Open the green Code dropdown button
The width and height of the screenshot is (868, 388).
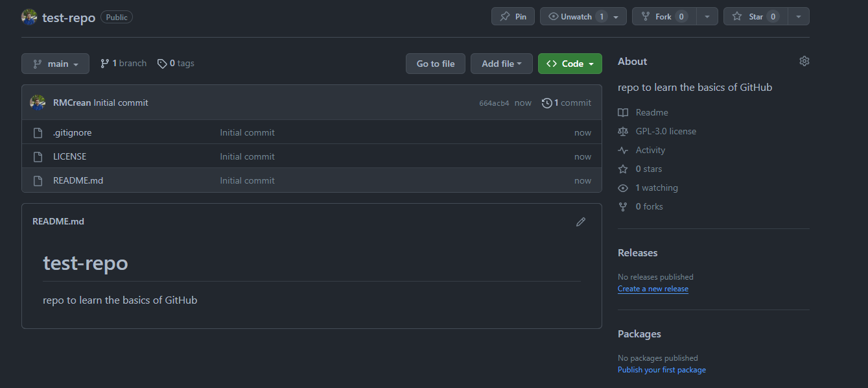tap(570, 64)
